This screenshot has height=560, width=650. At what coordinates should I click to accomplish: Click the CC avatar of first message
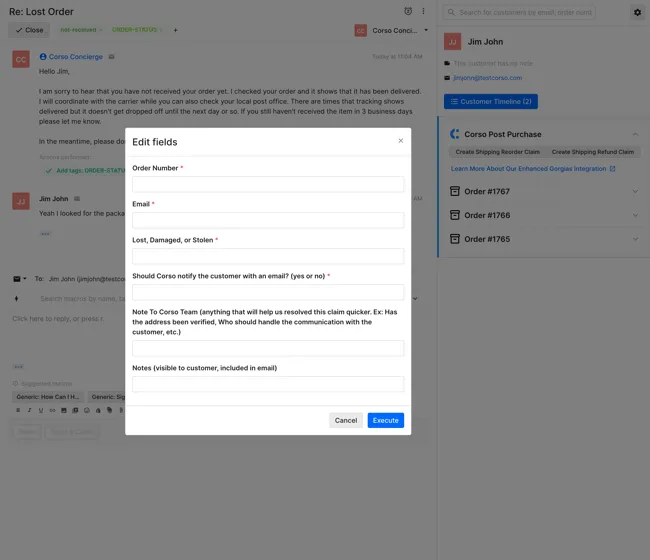21,59
